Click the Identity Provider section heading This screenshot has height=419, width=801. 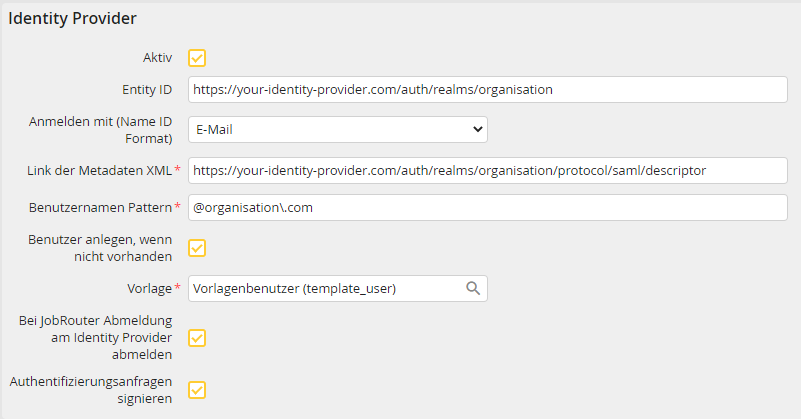pyautogui.click(x=73, y=18)
